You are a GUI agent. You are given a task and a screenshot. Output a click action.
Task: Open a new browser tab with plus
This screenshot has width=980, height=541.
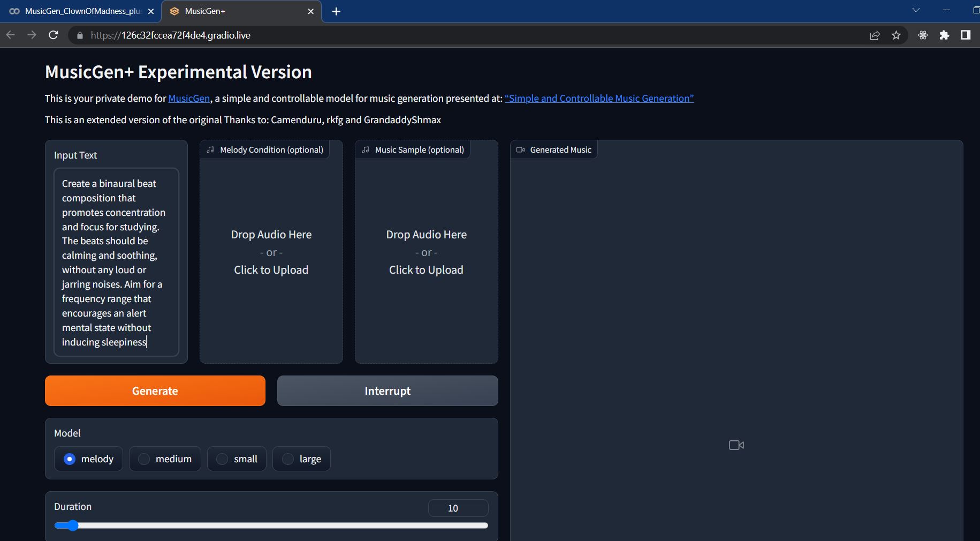336,11
